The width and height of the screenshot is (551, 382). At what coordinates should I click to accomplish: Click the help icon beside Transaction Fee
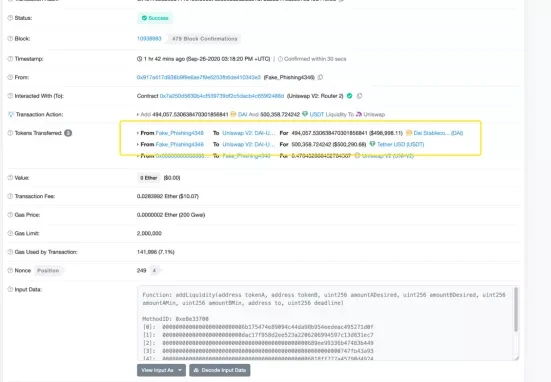pyautogui.click(x=10, y=196)
